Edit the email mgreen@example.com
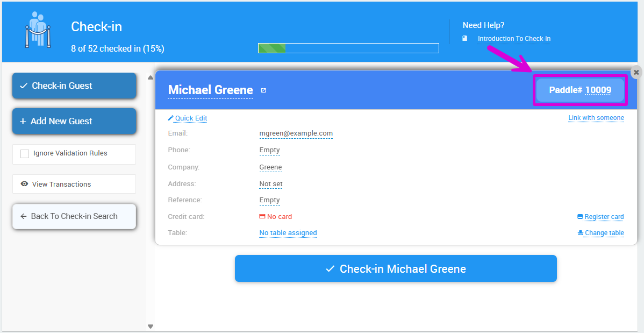The image size is (644, 333). (x=296, y=133)
